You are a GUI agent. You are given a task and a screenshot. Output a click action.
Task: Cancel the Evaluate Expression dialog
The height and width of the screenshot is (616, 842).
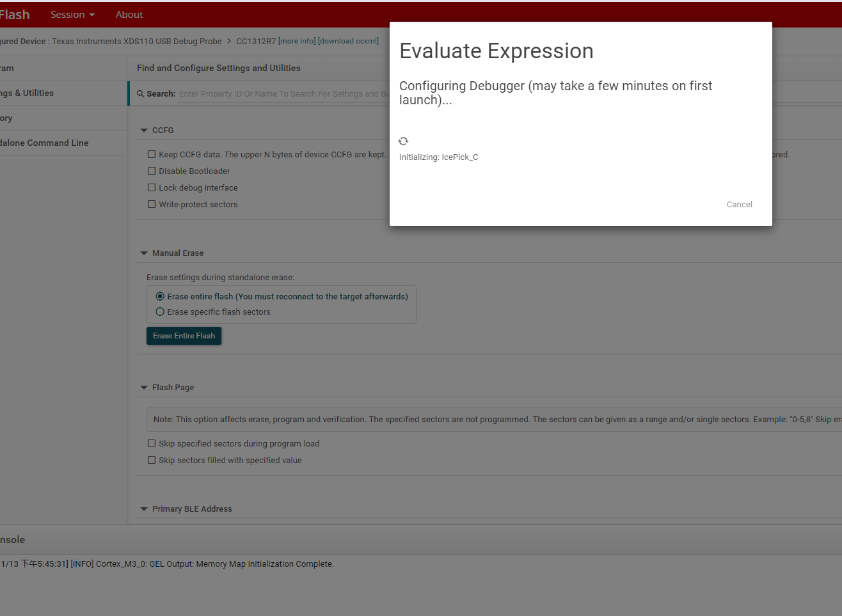pos(739,205)
